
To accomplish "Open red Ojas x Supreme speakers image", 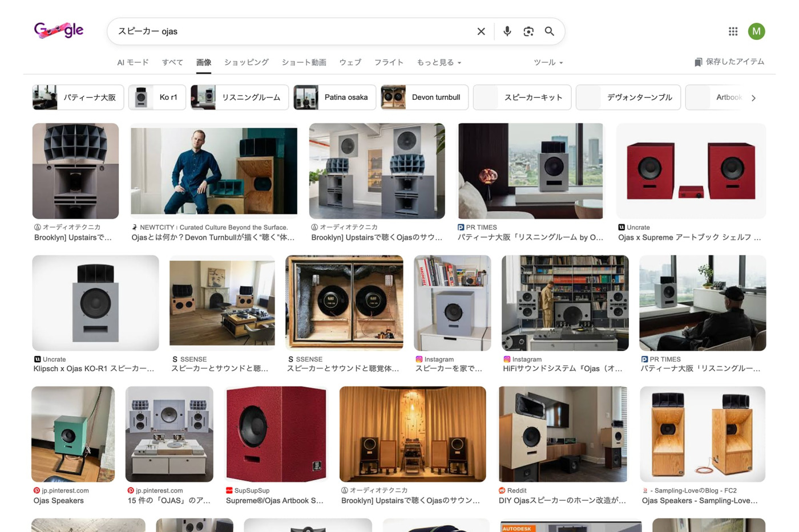I will click(x=691, y=171).
